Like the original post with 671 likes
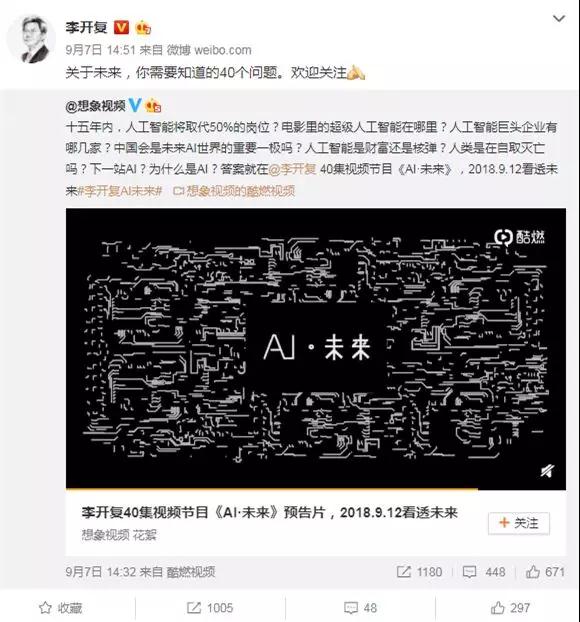Viewport: 580px width, 622px height. (545, 572)
